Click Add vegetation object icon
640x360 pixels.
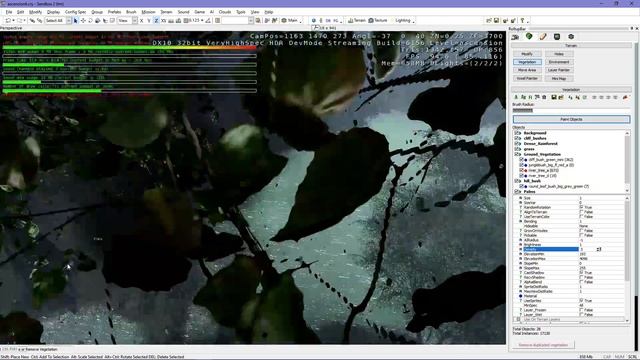pyautogui.click(x=516, y=97)
